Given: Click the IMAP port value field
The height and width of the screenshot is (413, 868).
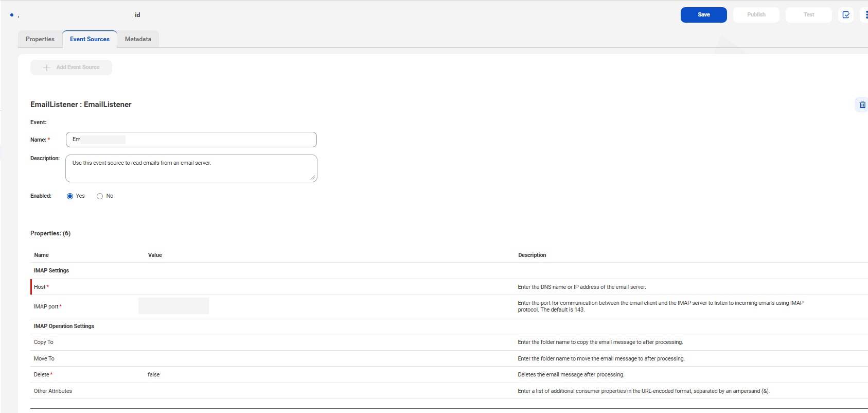Looking at the screenshot, I should (173, 306).
